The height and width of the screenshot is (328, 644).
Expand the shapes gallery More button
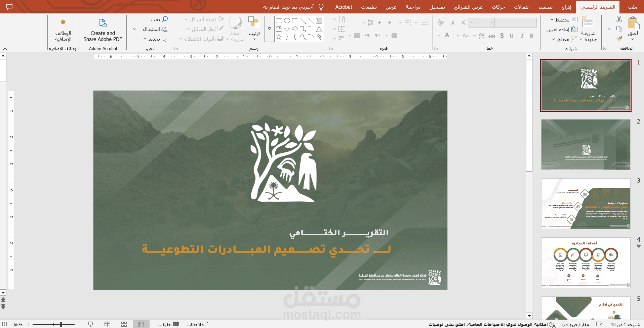[x=269, y=29]
